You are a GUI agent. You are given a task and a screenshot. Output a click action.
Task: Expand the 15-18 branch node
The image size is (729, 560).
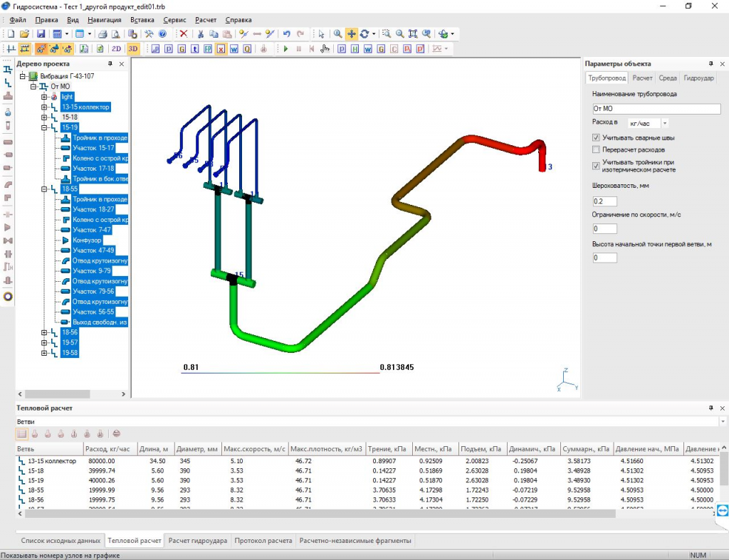click(44, 117)
